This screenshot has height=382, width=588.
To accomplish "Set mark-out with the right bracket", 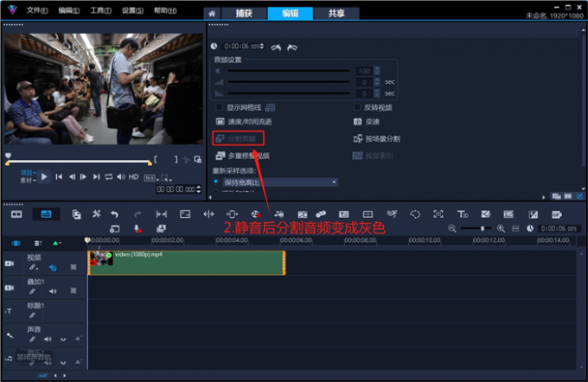I will [176, 159].
